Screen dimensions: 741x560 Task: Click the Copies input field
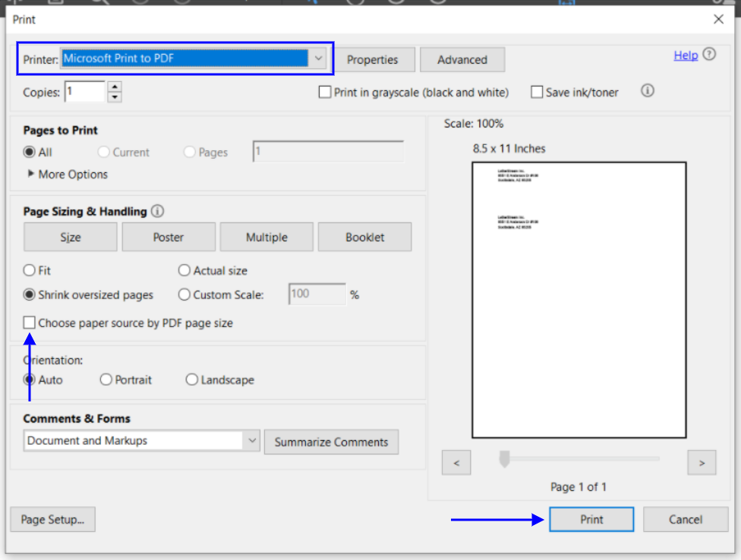pos(84,92)
